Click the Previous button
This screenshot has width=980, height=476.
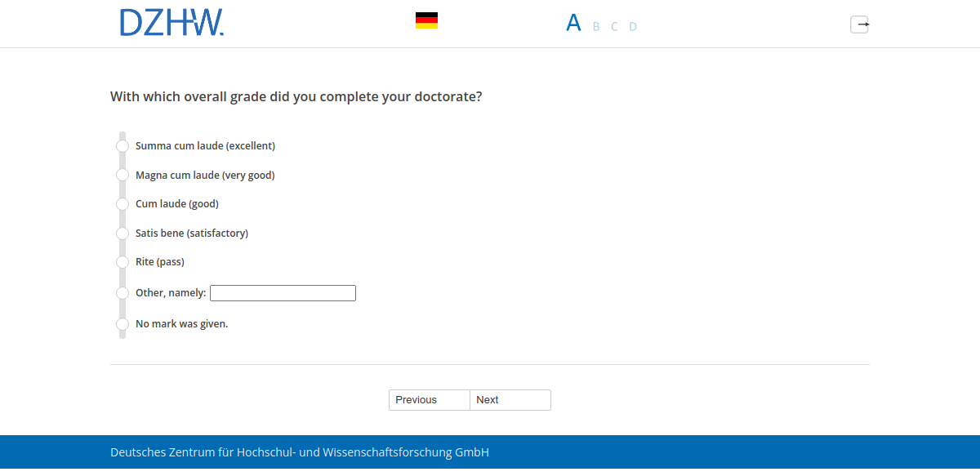429,400
